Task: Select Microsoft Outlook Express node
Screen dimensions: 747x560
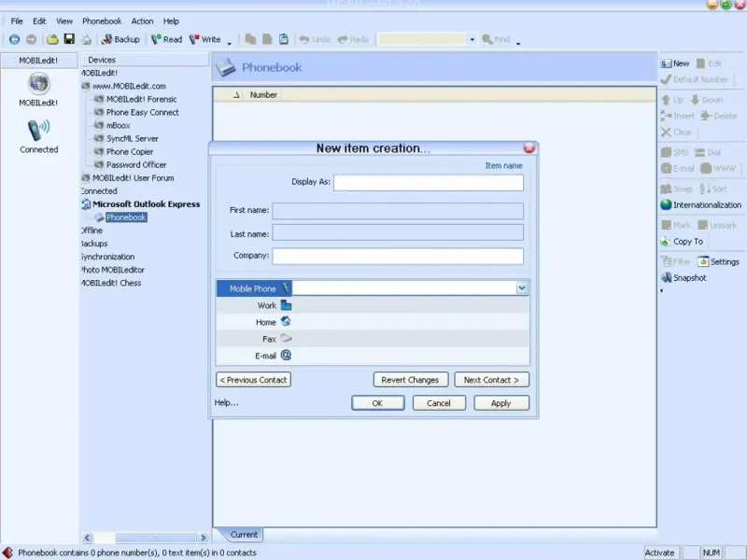Action: click(147, 204)
